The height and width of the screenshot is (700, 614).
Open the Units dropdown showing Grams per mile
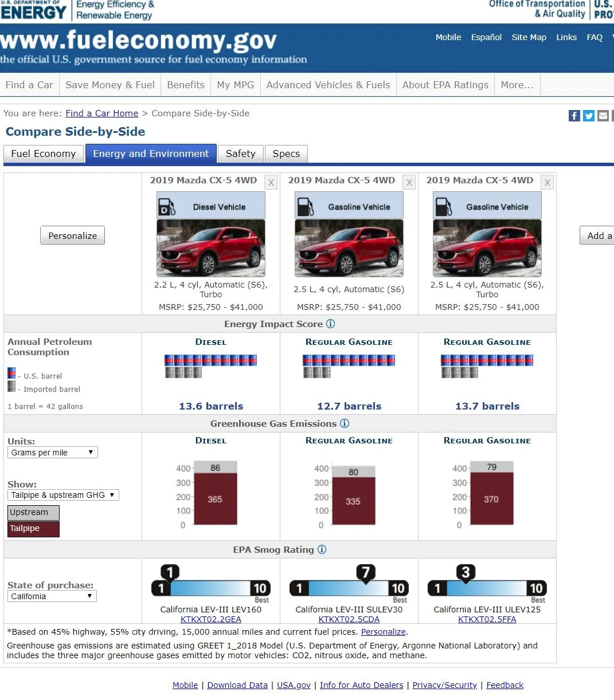[53, 453]
